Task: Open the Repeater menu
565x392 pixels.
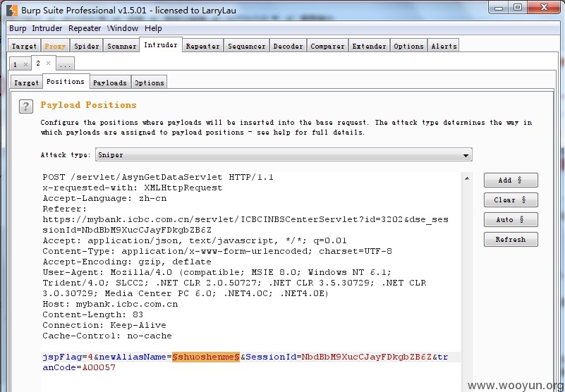Action: tap(85, 28)
